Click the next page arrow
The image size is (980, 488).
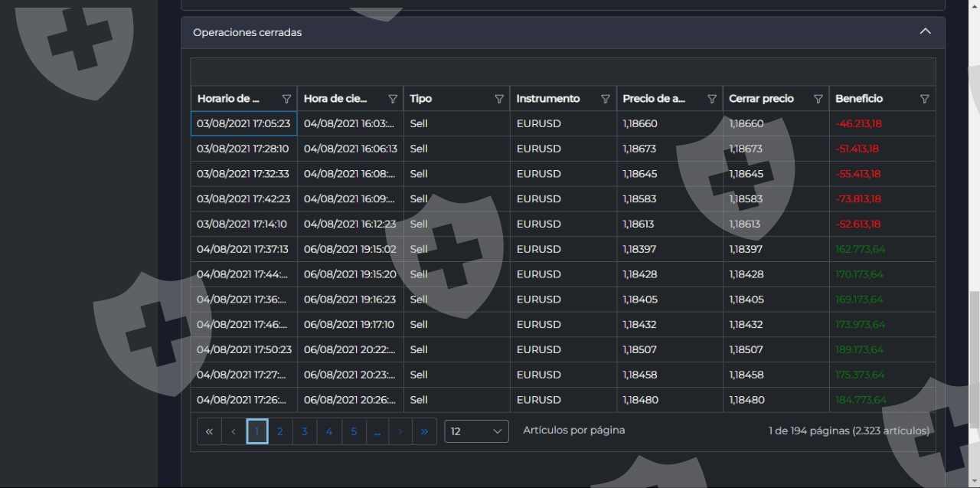(x=400, y=431)
